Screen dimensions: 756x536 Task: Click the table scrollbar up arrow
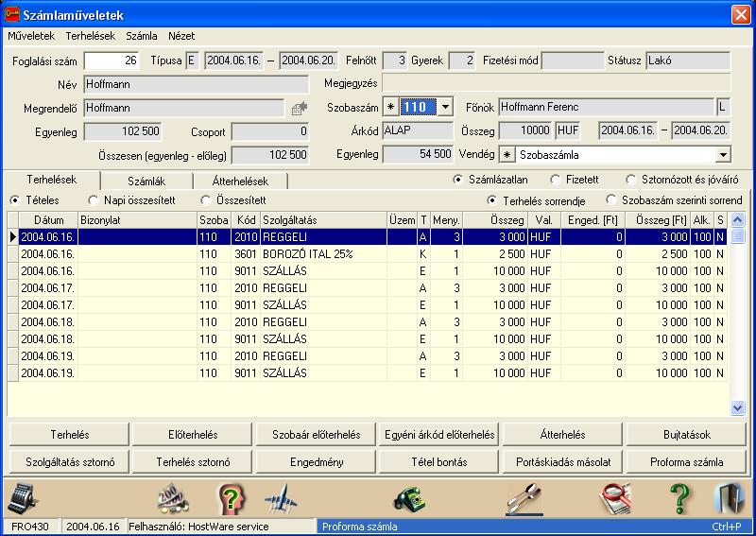coord(737,220)
